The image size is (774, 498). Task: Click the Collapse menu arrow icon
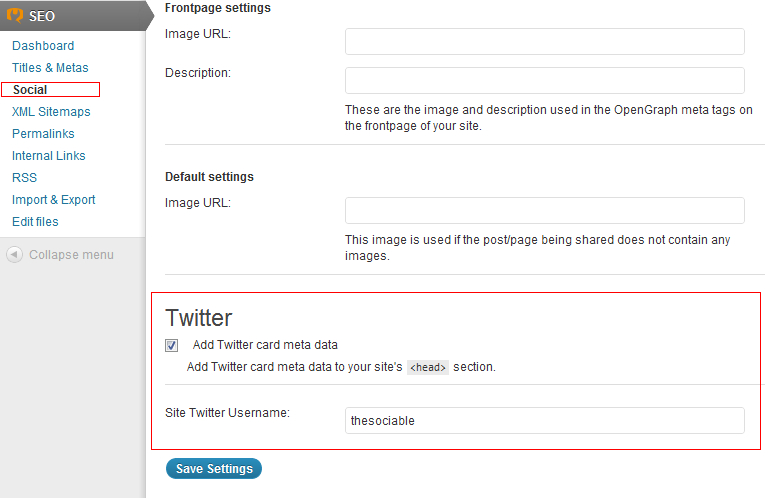(14, 254)
